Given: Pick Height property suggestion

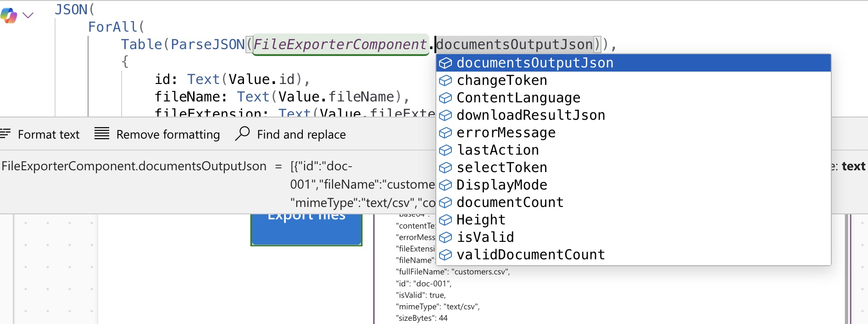Looking at the screenshot, I should point(634,220).
